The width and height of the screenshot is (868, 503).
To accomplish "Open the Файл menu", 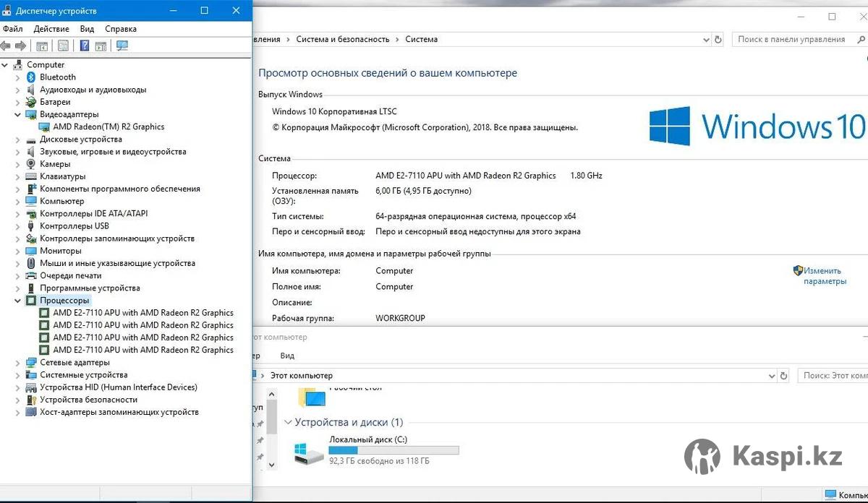I will point(12,29).
